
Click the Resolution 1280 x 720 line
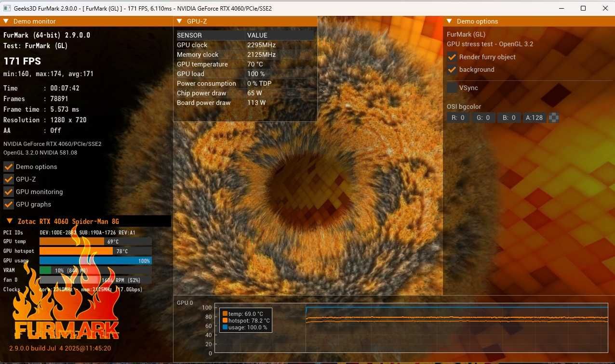coord(45,120)
